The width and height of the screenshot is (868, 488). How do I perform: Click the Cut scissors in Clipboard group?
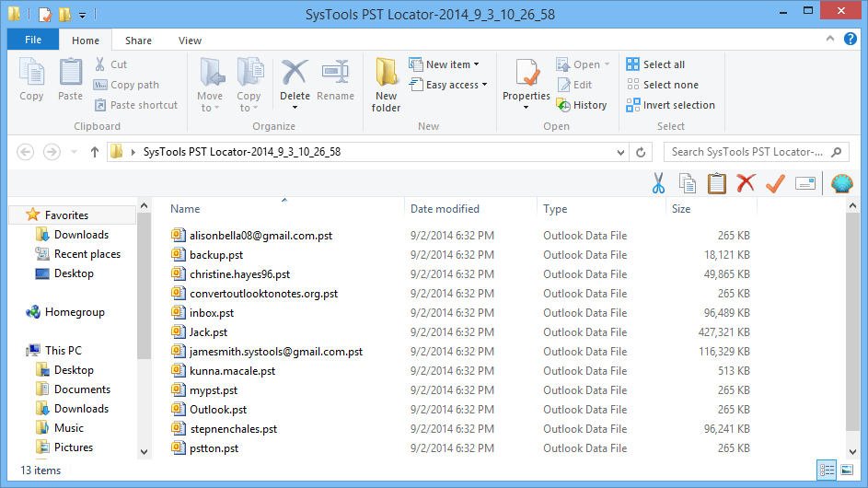click(100, 64)
